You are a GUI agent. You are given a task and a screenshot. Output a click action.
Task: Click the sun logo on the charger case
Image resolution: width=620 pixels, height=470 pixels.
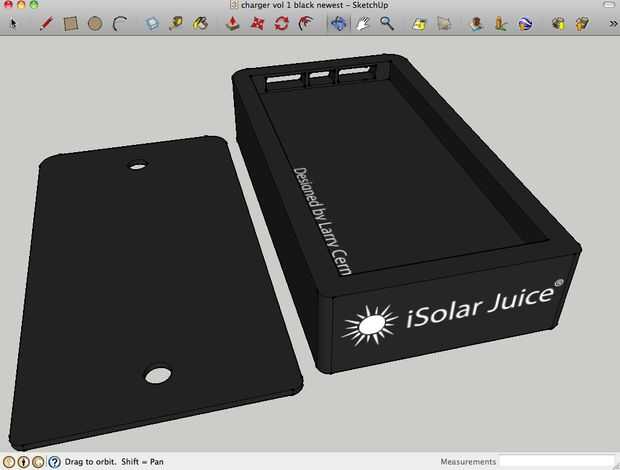pyautogui.click(x=370, y=325)
